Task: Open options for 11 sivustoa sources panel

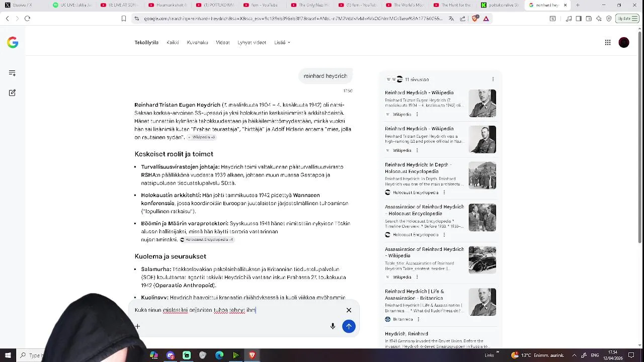Action: [x=493, y=79]
